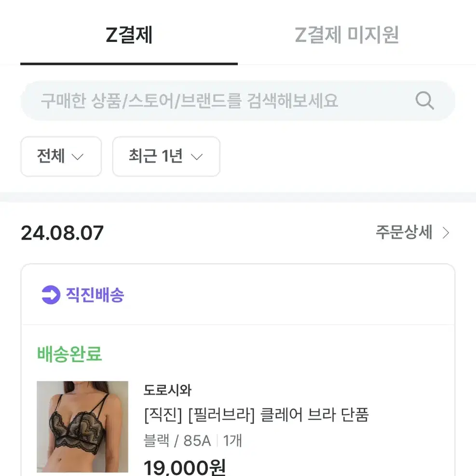Open the 최근 1년 period dropdown
The image size is (476, 476).
click(x=166, y=156)
